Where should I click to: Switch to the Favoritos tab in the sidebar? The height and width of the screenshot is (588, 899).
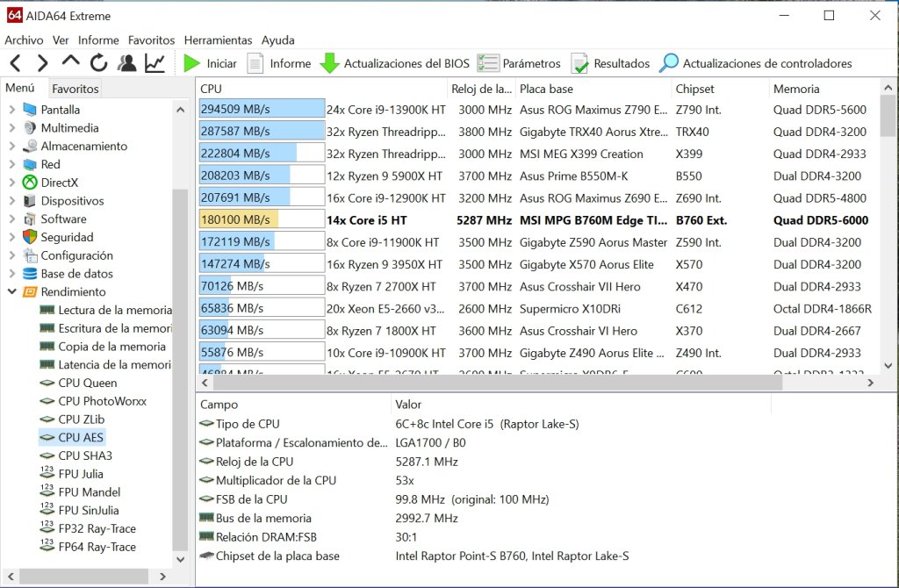[x=76, y=89]
